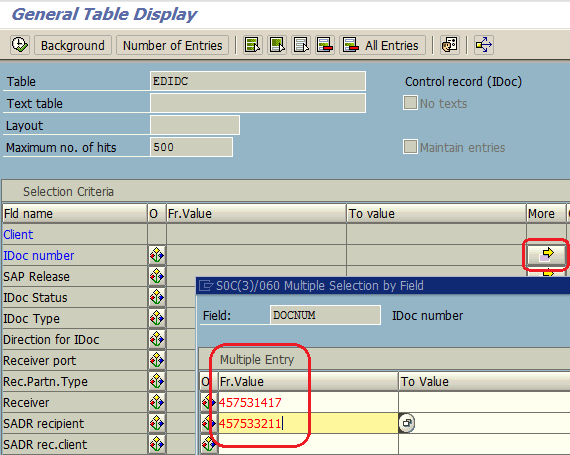Click the Execute clock icon in the toolbar

point(20,45)
